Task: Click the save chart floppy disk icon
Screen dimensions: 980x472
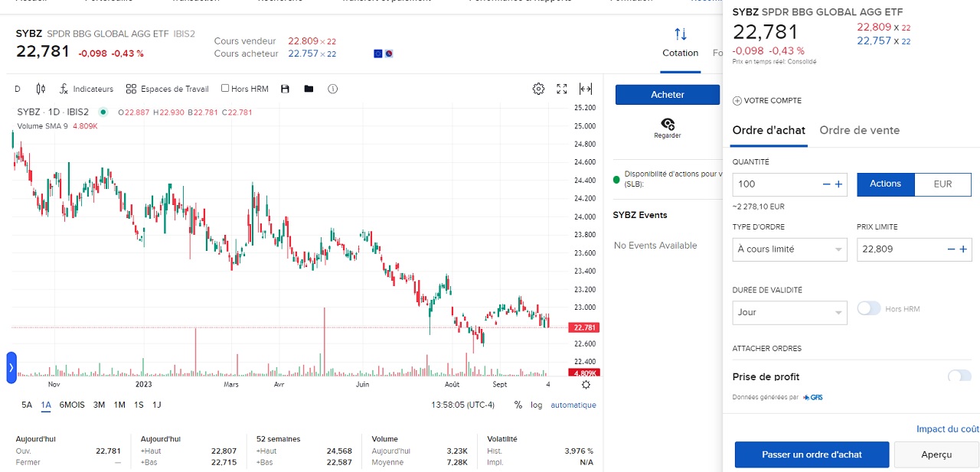Action: click(285, 89)
